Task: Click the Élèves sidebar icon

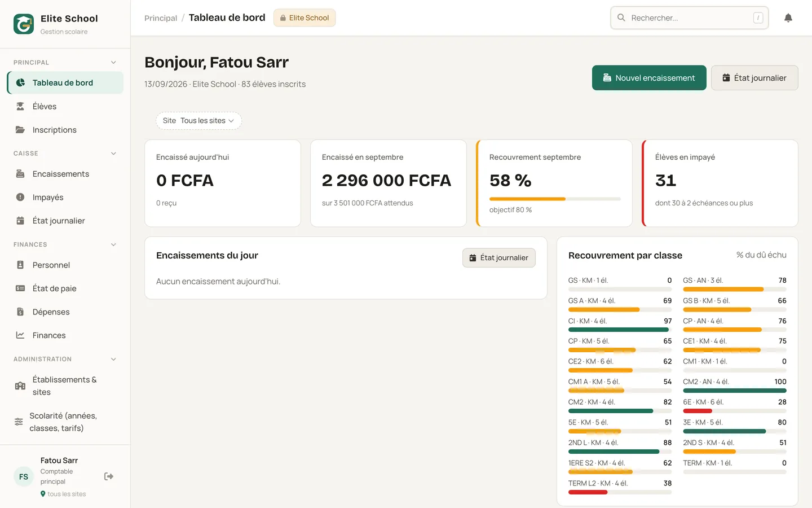Action: (x=20, y=106)
